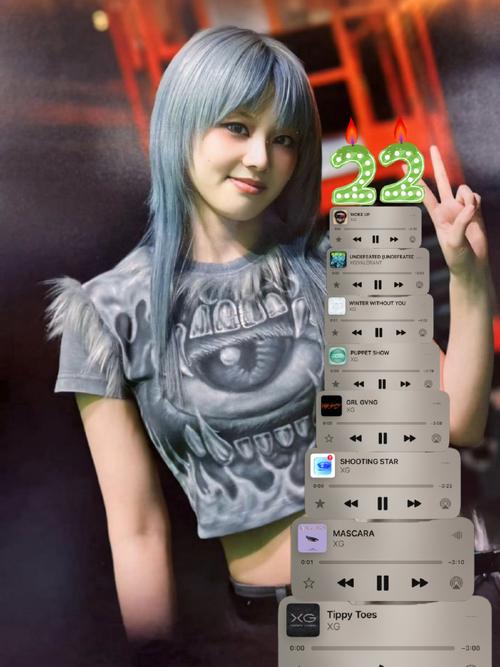Open AirPlay on the GRL GVNG player

pos(436,438)
